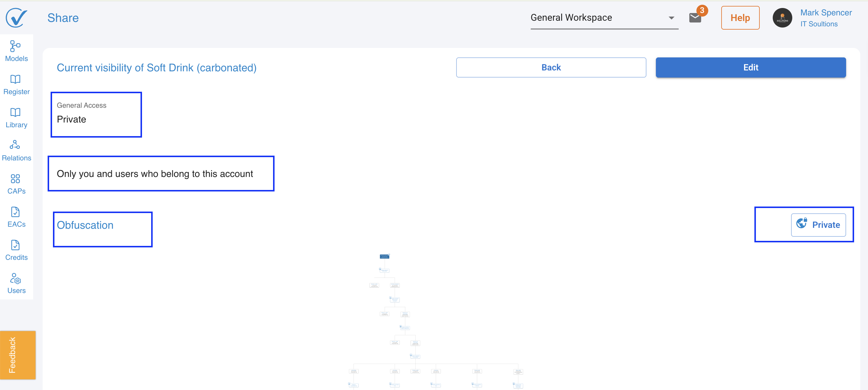The width and height of the screenshot is (868, 390).
Task: Toggle the Private visibility button
Action: tap(818, 225)
